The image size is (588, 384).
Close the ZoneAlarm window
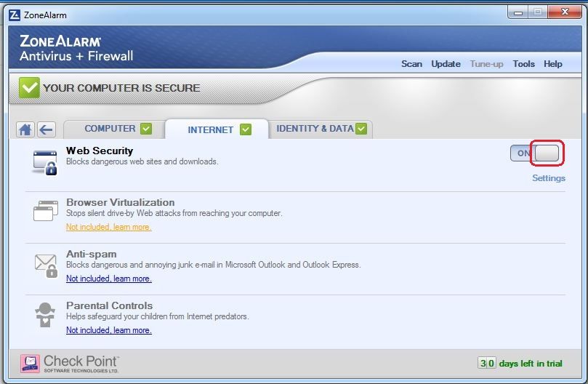565,12
